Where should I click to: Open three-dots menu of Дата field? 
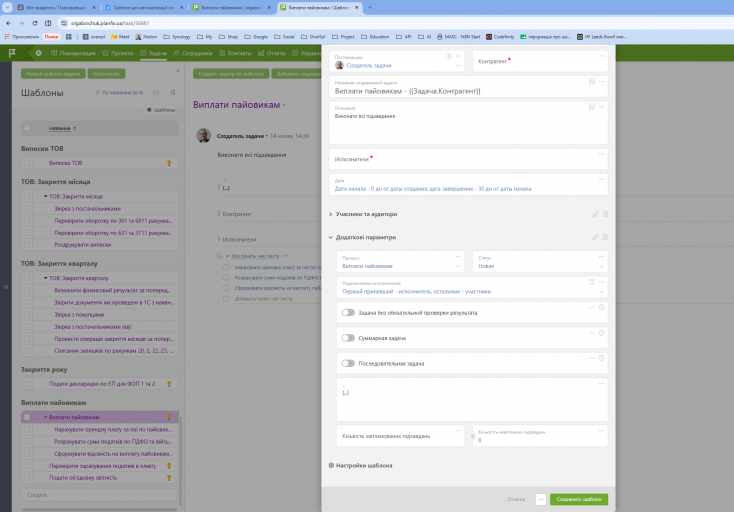(602, 179)
